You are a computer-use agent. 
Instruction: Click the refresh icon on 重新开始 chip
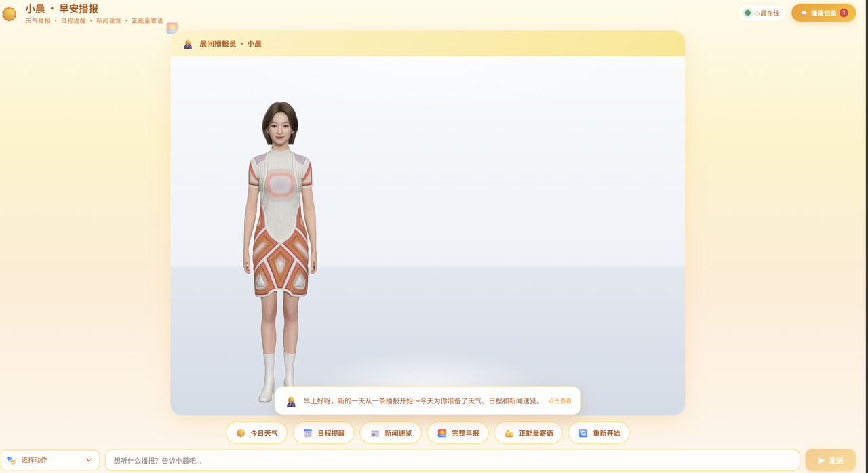[583, 433]
